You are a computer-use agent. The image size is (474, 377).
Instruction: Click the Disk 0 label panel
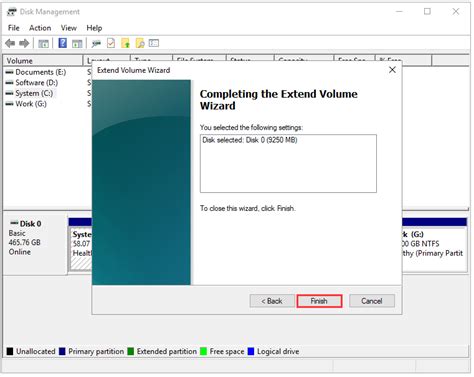pyautogui.click(x=35, y=245)
